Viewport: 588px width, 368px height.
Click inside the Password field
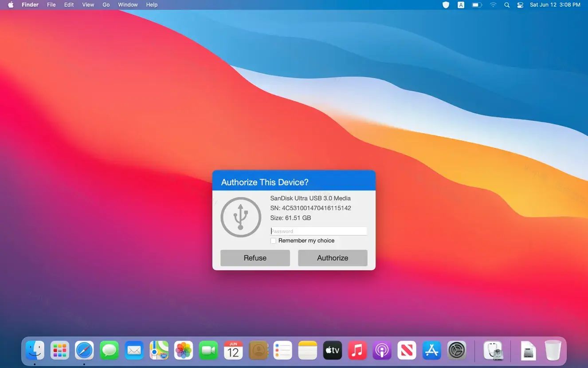click(x=318, y=231)
